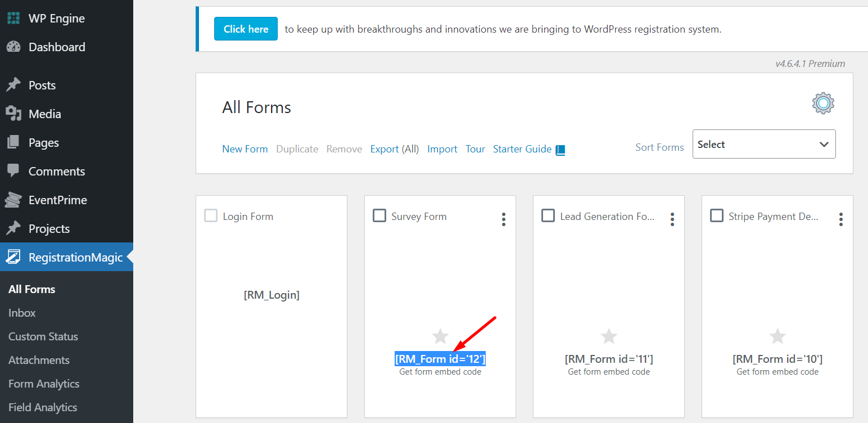The height and width of the screenshot is (423, 868).
Task: Click the Tour link
Action: [475, 149]
